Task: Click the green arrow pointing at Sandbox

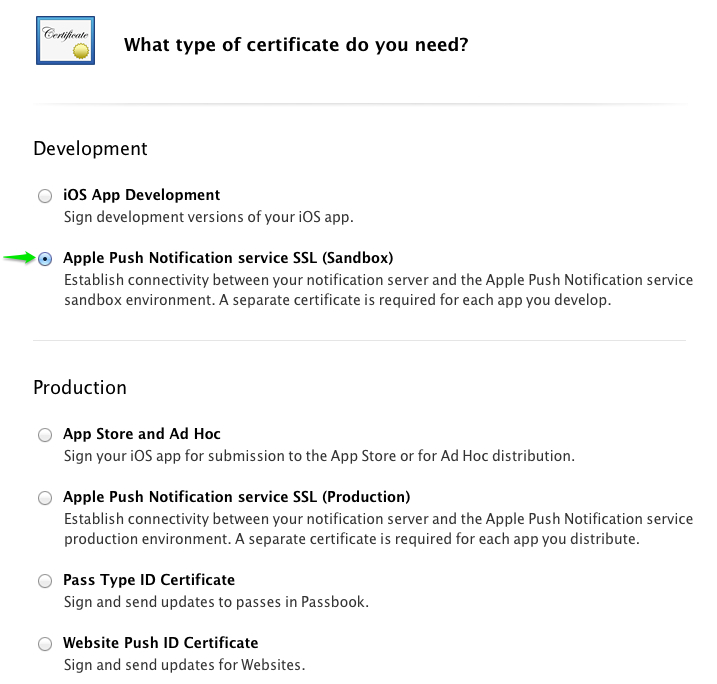Action: point(19,258)
